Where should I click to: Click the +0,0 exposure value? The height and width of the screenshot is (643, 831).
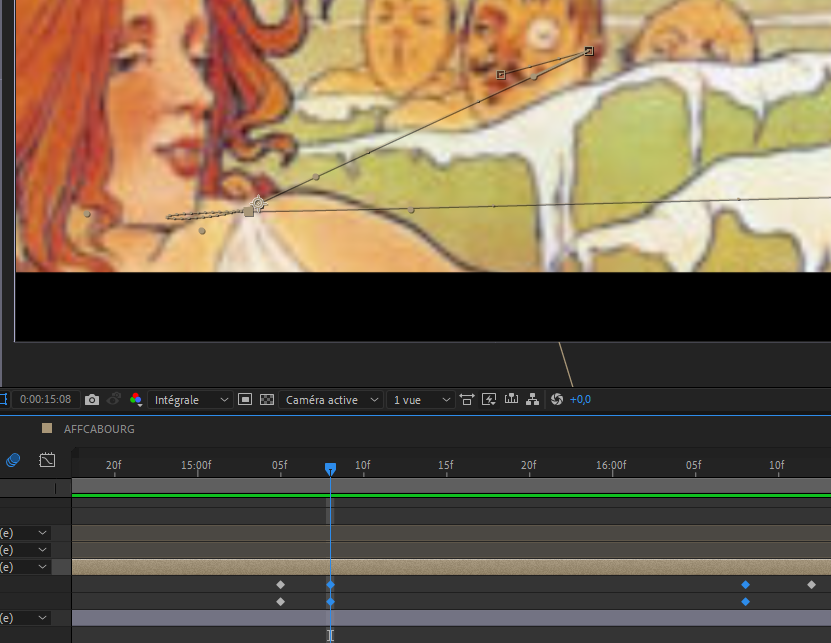click(580, 400)
